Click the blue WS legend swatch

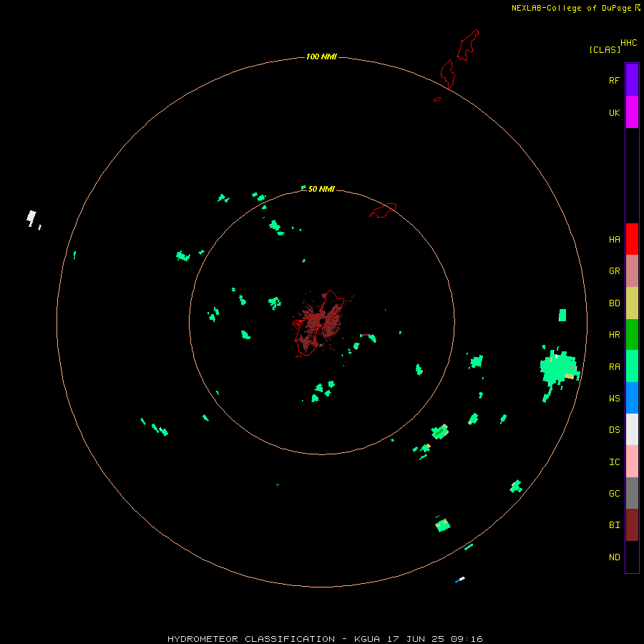coord(632,398)
